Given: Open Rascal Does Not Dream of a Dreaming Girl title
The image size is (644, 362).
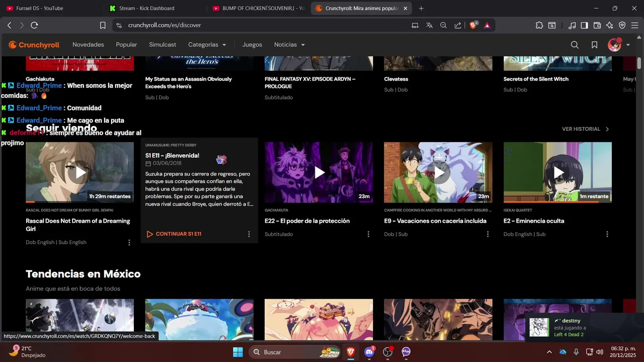Looking at the screenshot, I should 78,225.
